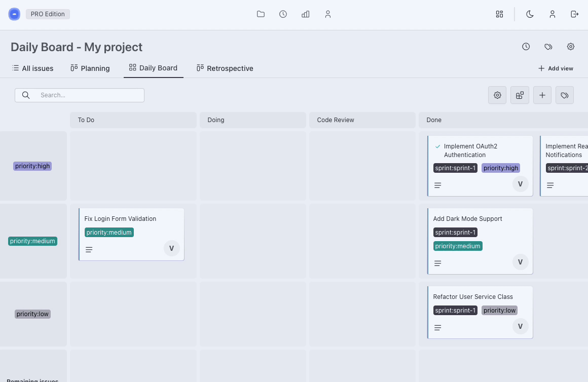The width and height of the screenshot is (588, 382).
Task: Open the time tracking clock icon in top navigation
Action: (283, 14)
